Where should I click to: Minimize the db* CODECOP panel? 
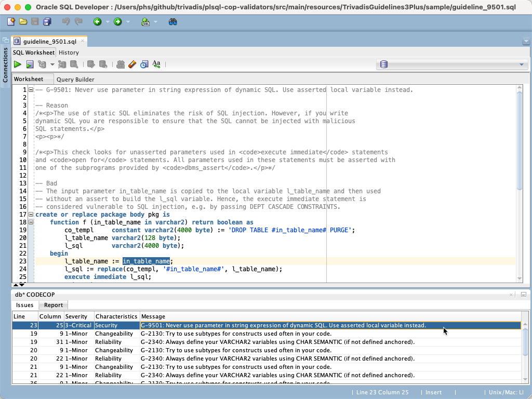[524, 295]
